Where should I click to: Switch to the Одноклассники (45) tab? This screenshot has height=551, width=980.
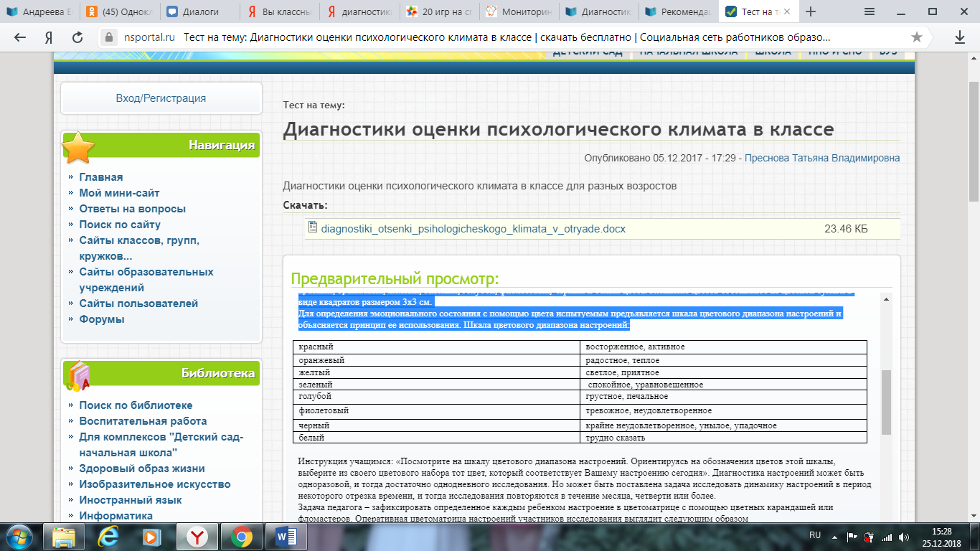click(x=118, y=11)
